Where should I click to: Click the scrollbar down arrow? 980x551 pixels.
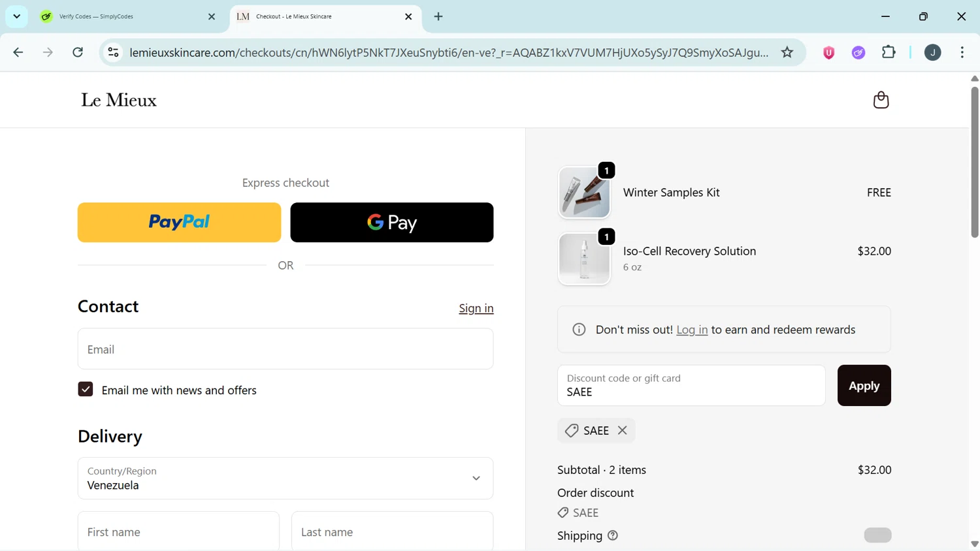click(974, 544)
